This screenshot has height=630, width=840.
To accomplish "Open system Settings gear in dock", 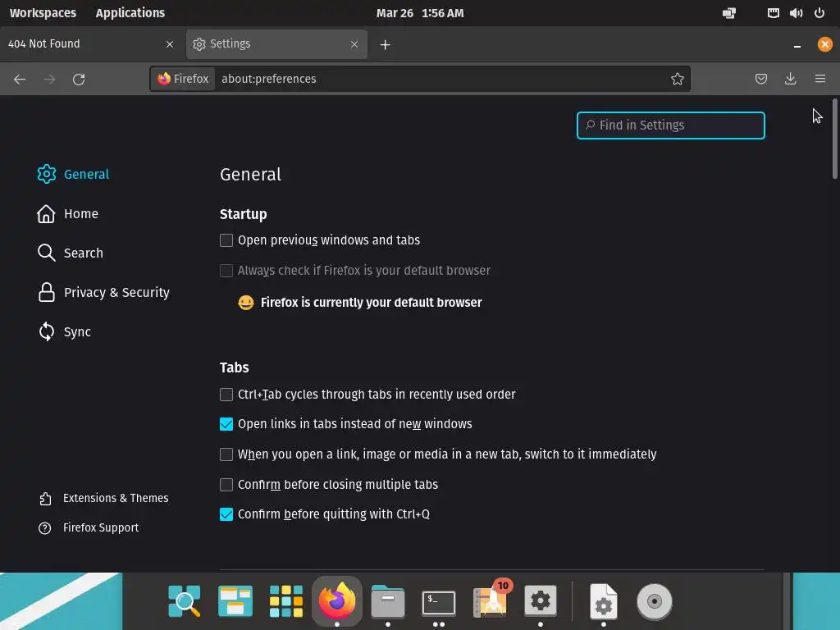I will tap(540, 601).
